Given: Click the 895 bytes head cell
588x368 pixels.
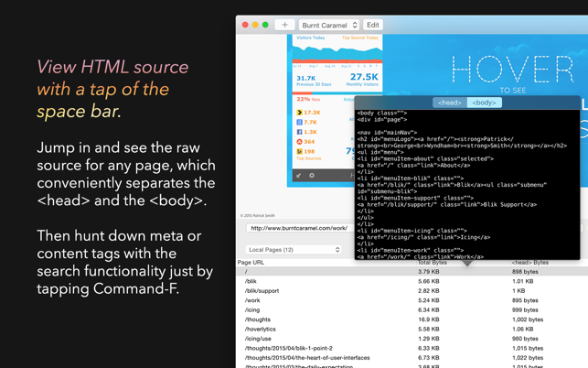Looking at the screenshot, I should point(525,300).
